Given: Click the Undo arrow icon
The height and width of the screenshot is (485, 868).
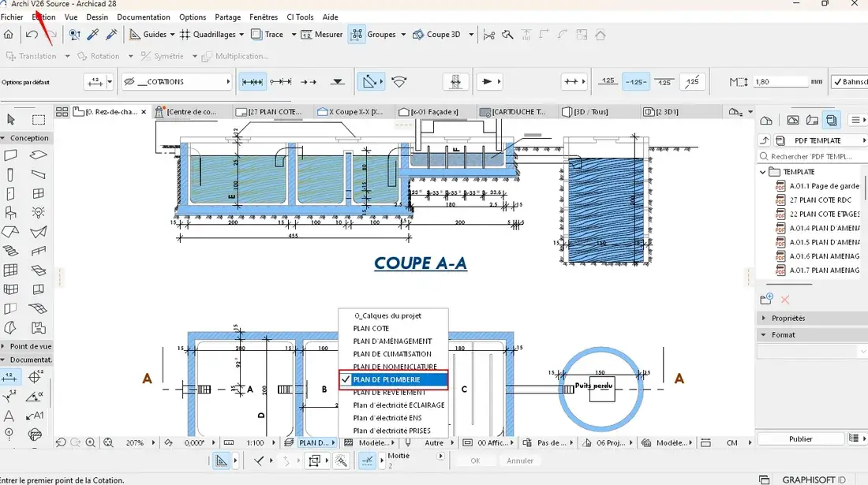Looking at the screenshot, I should [x=32, y=35].
